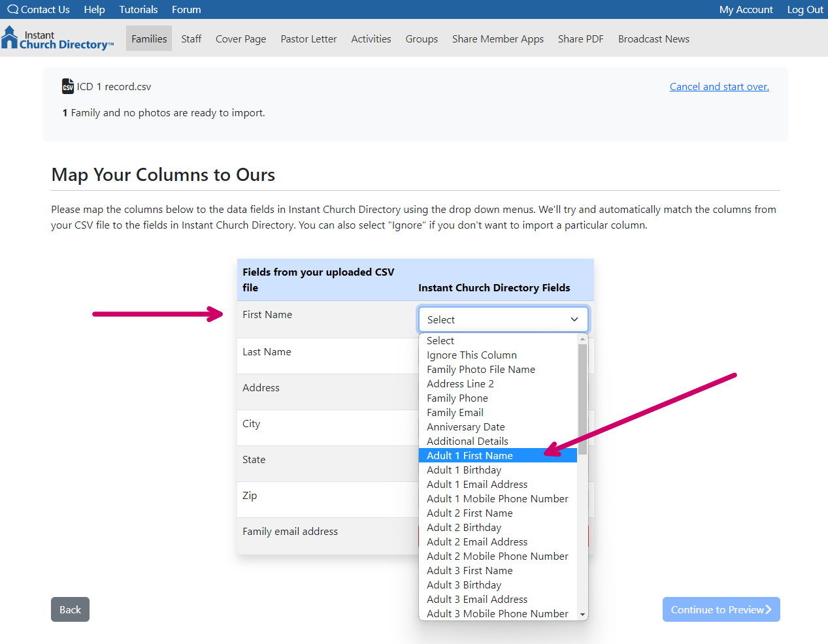Click the 'Family email address' field label

pos(290,531)
